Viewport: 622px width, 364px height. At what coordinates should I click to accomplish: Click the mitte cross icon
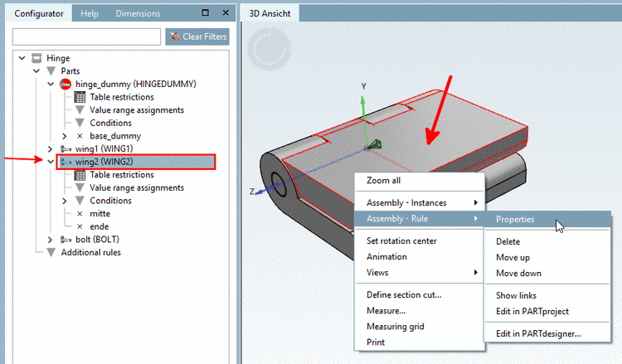[80, 214]
